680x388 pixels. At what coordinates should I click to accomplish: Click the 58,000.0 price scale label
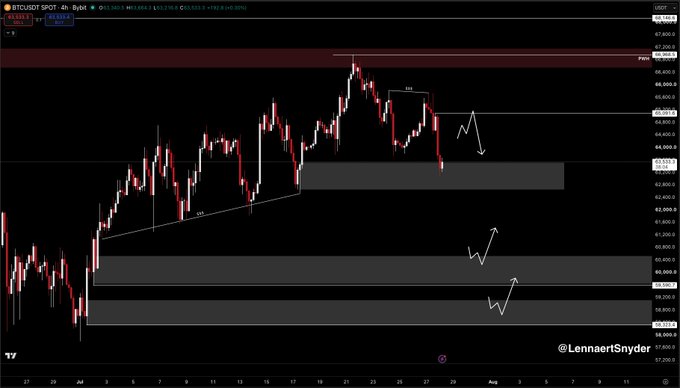pos(665,335)
